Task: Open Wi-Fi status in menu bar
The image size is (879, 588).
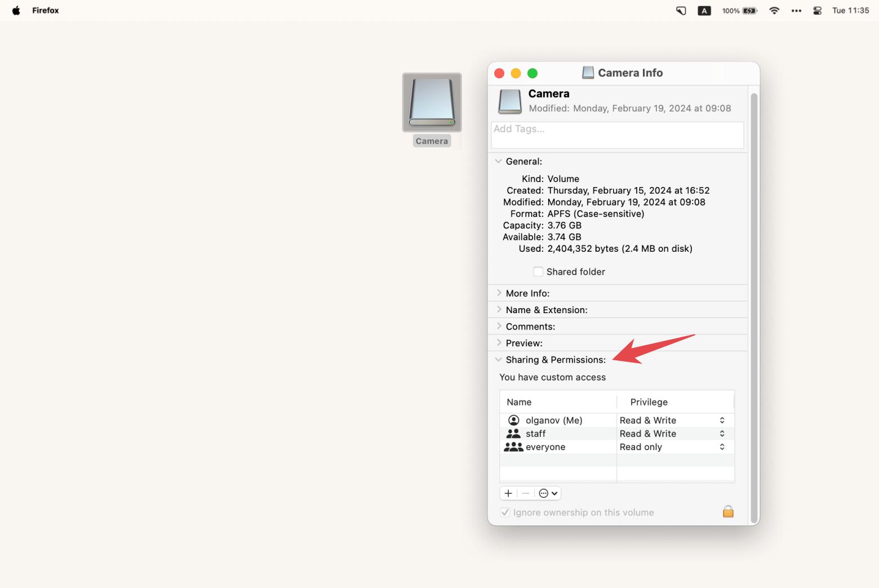Action: (774, 11)
